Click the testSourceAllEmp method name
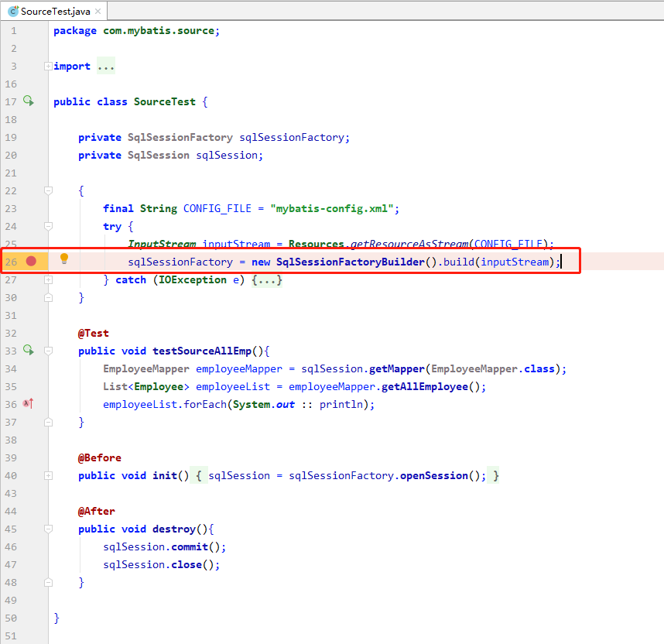Viewport: 664px width, 644px height. coord(202,351)
